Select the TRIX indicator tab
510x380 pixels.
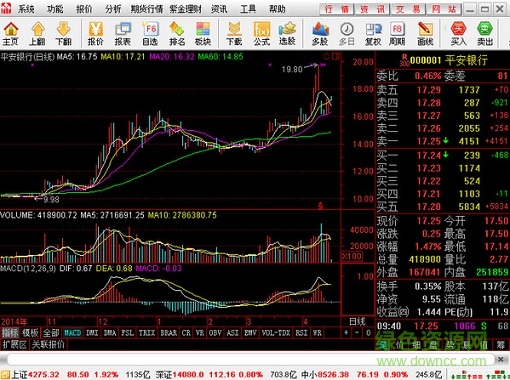coord(147,333)
